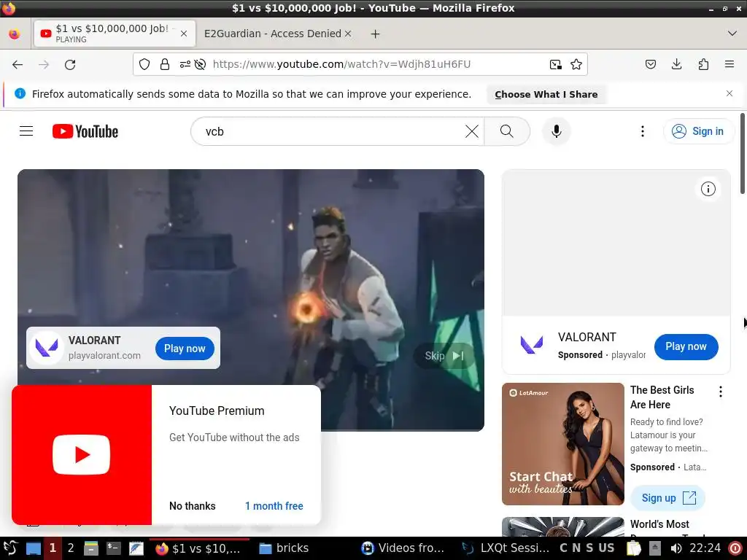747x560 pixels.
Task: Open Firefox downloads panel
Action: (676, 64)
